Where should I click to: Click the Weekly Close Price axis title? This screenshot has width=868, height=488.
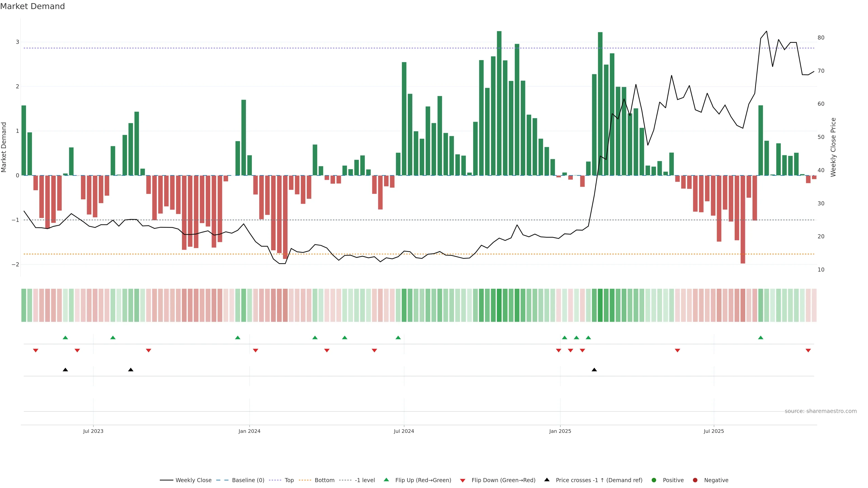click(833, 147)
